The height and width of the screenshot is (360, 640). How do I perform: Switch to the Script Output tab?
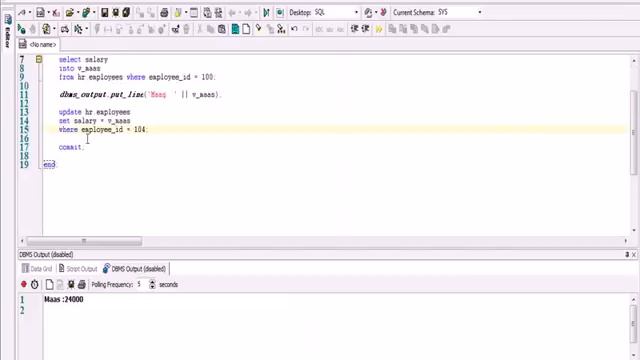point(78,269)
